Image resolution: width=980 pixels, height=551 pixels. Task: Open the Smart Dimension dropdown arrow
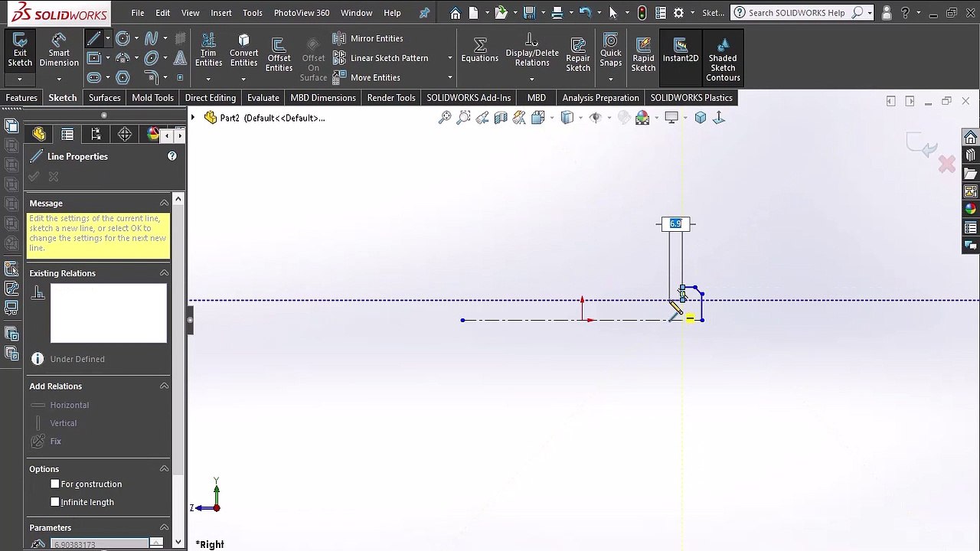tap(59, 79)
